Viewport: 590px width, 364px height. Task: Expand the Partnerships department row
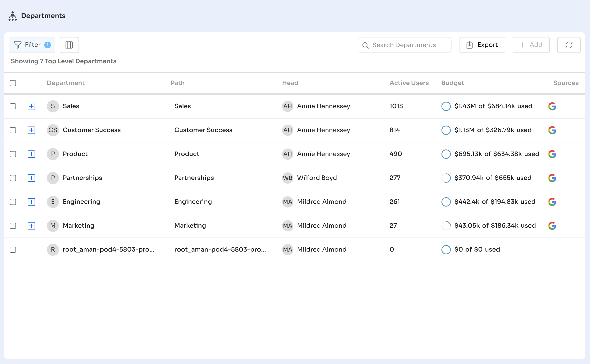coord(31,178)
